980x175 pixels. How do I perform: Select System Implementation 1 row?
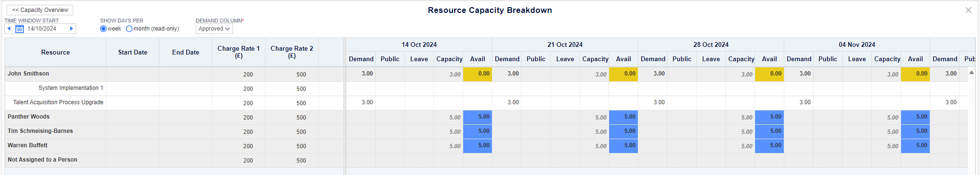(x=174, y=88)
